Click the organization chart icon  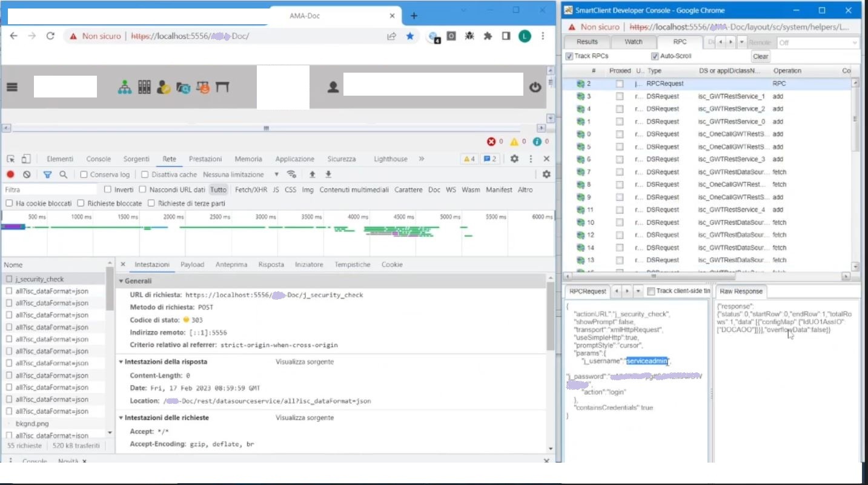click(125, 87)
